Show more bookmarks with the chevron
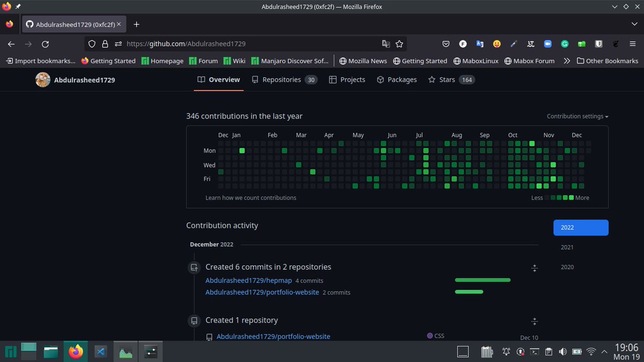 [x=567, y=61]
